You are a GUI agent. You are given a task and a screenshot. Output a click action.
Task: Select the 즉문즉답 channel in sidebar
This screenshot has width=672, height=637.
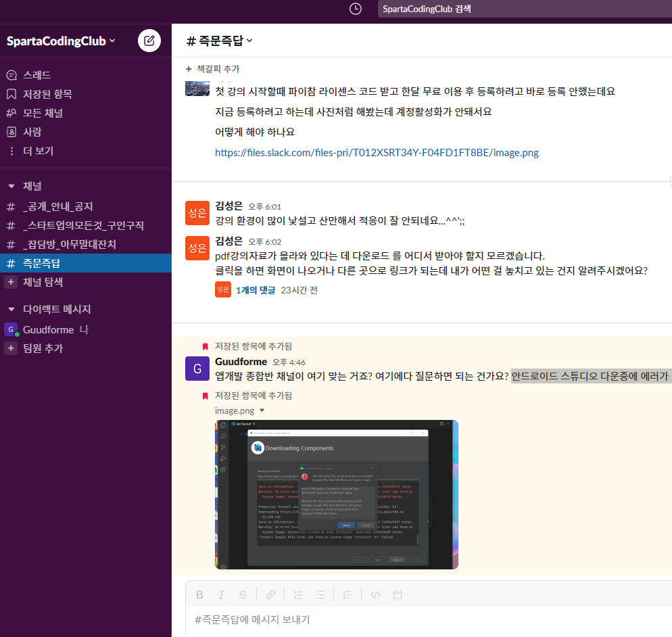(86, 263)
